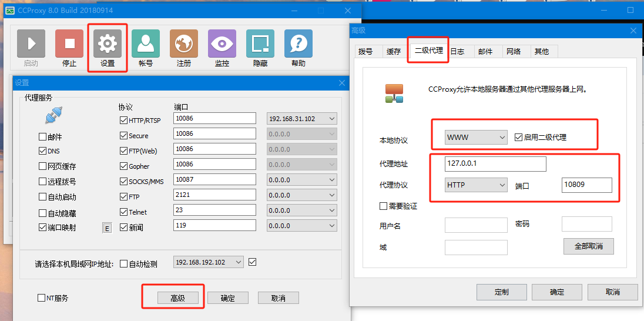Click 确定 in the 设置 dialog
The height and width of the screenshot is (321, 644).
click(x=228, y=298)
